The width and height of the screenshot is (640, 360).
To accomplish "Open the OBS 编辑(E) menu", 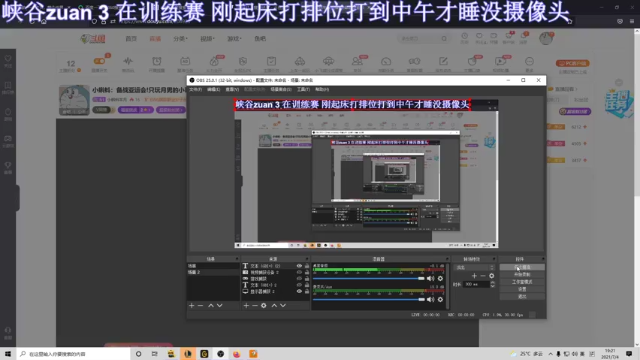I will pos(213,89).
